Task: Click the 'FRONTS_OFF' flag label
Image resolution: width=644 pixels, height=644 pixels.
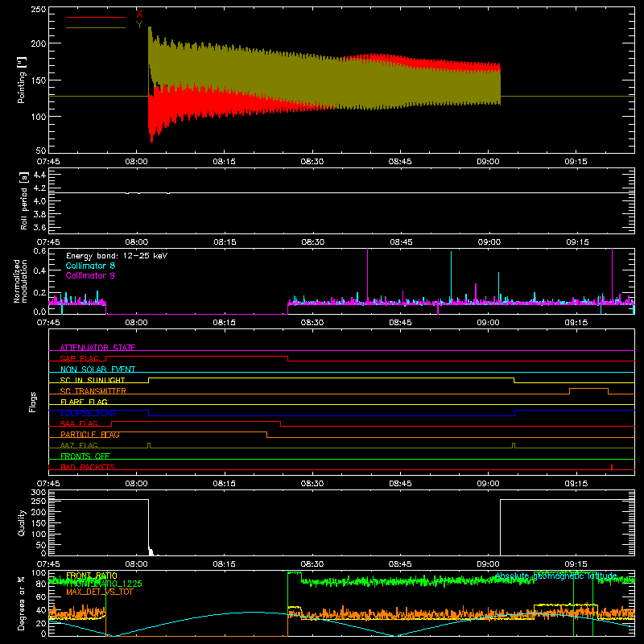Action: tap(85, 456)
